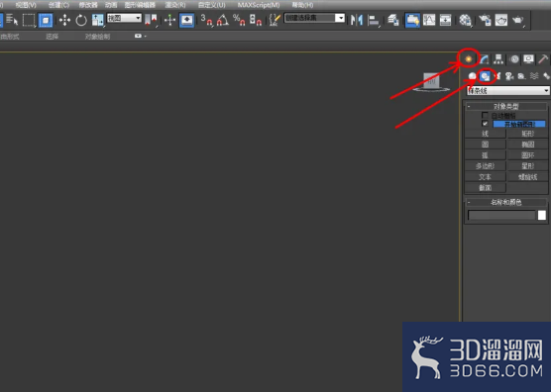Click the ViewCube in the viewport
The width and height of the screenshot is (551, 392).
(431, 82)
